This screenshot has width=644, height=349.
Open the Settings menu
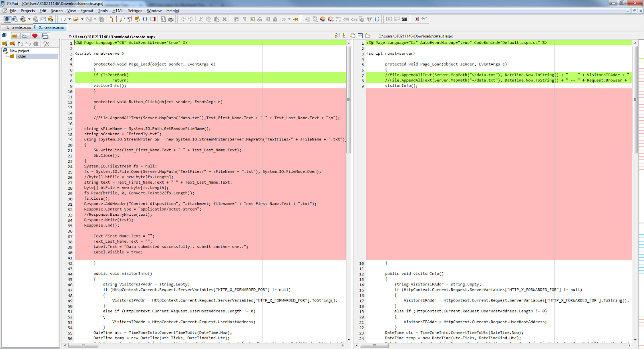135,11
